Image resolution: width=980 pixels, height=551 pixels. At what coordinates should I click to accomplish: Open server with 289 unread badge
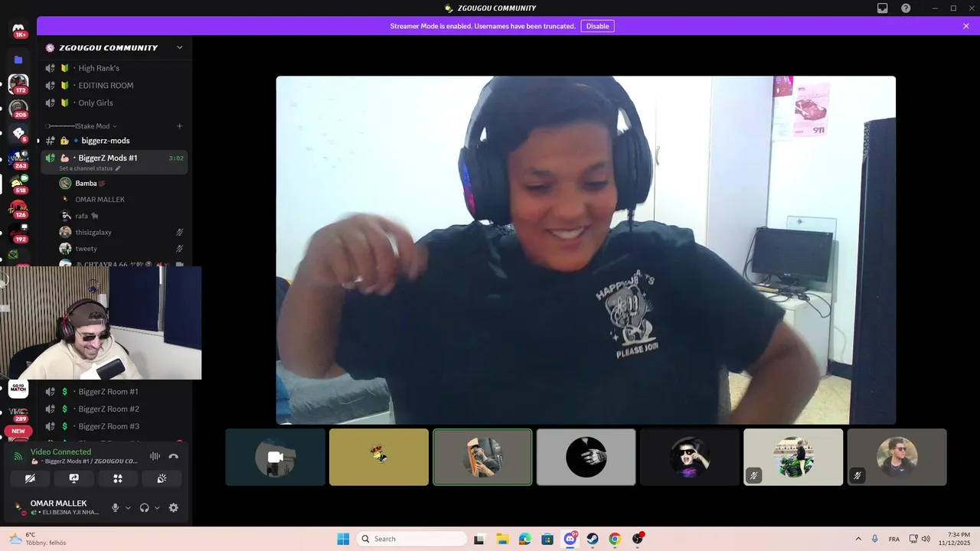[x=18, y=412]
